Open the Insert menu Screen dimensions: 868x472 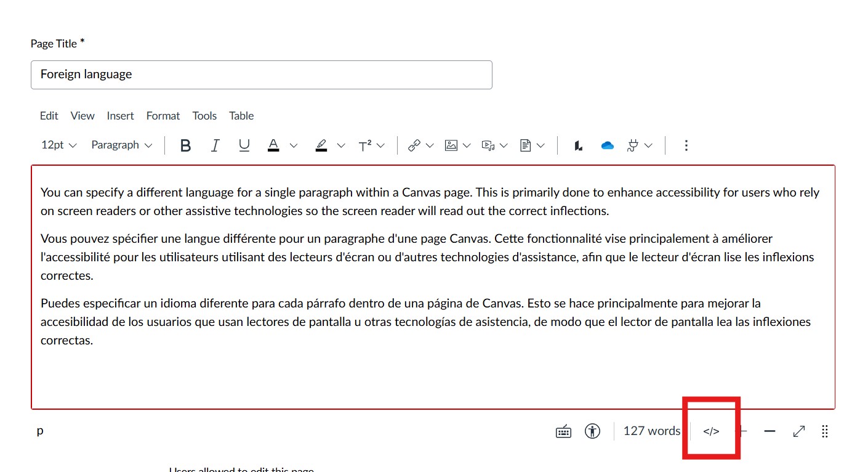[120, 116]
